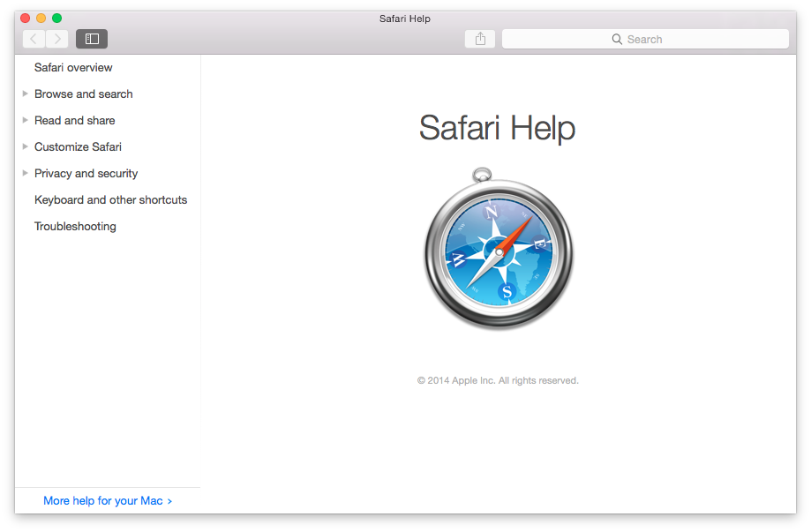Go forward with the right arrow button
Viewport: 811px width, 532px height.
57,39
